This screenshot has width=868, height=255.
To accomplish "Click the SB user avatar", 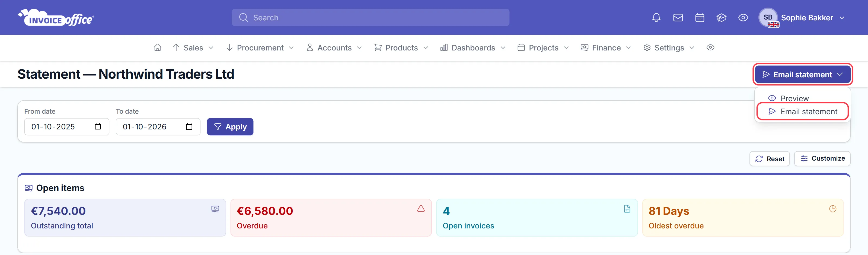I will (768, 18).
